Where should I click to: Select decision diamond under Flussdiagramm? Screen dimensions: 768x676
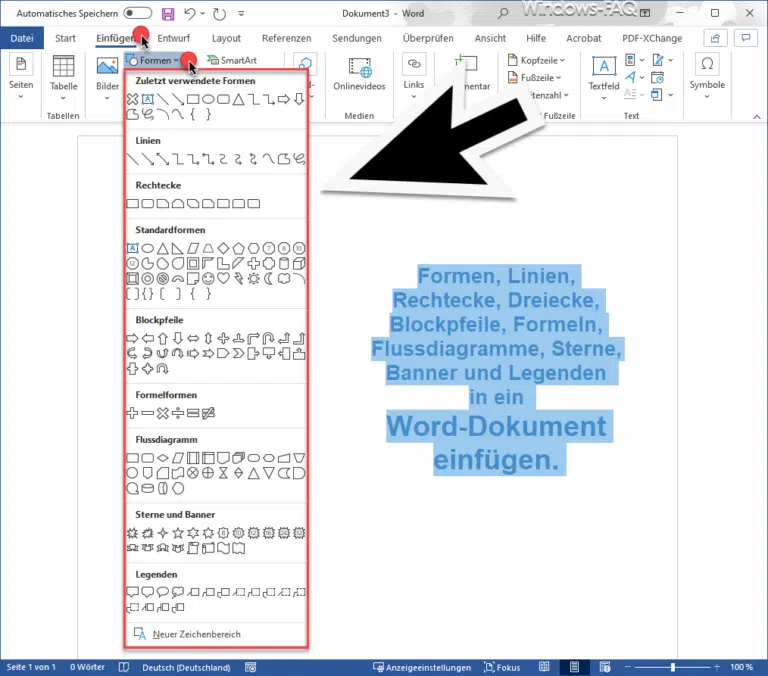pos(163,458)
